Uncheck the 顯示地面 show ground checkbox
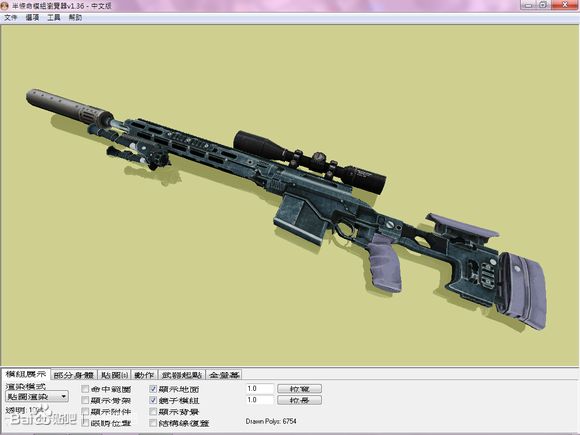580x435 pixels. (x=153, y=389)
